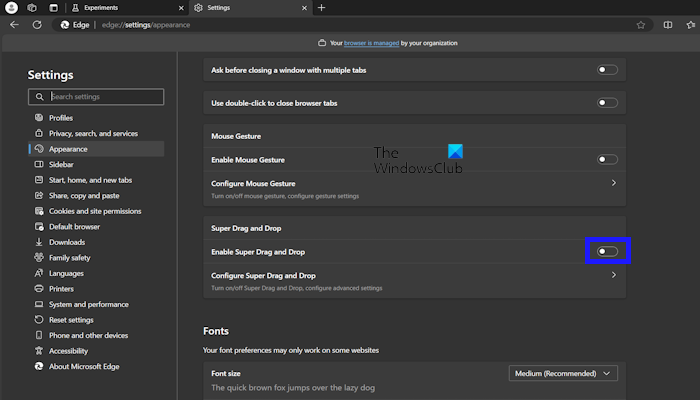Enable Super Drag and Drop toggle
This screenshot has height=400, width=700.
[607, 251]
